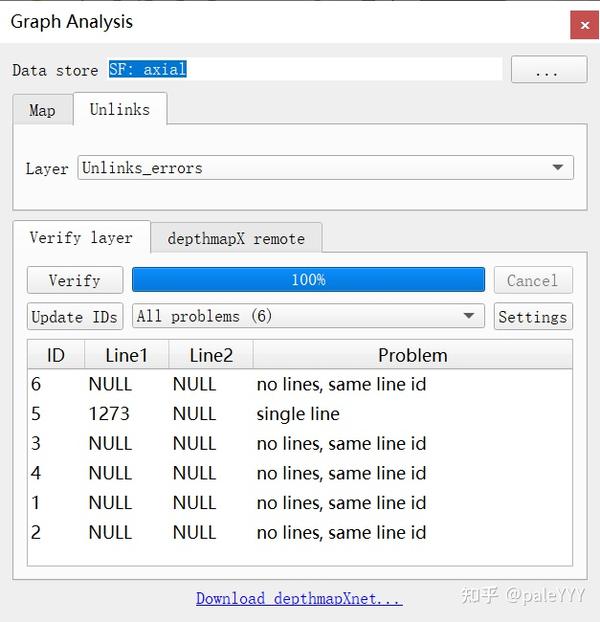Select the single line problem row
600x622 pixels.
pyautogui.click(x=298, y=414)
